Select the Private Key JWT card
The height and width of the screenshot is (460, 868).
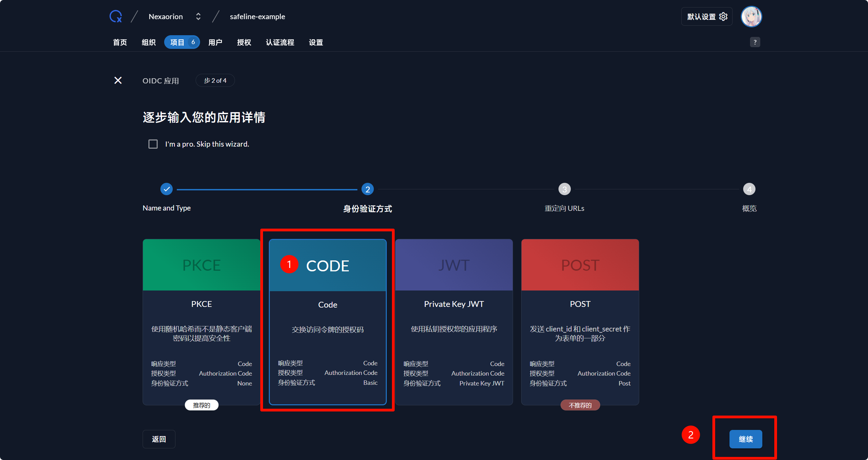(454, 321)
